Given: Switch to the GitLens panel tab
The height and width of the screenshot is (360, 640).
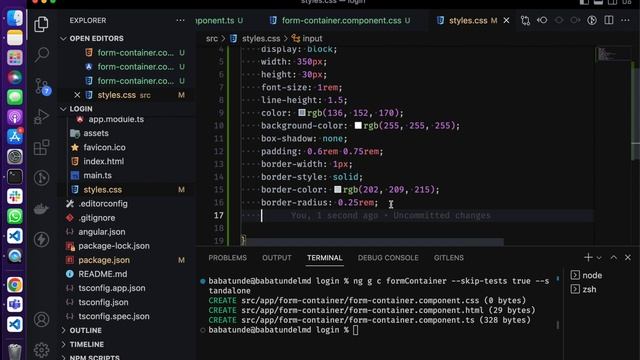Looking at the screenshot, I should [449, 258].
